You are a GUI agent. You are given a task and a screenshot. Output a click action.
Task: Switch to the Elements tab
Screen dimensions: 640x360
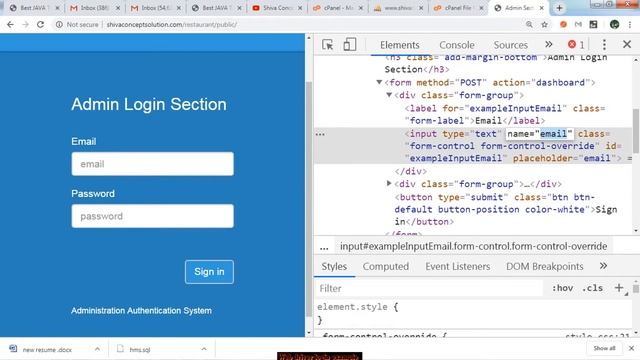pos(400,45)
